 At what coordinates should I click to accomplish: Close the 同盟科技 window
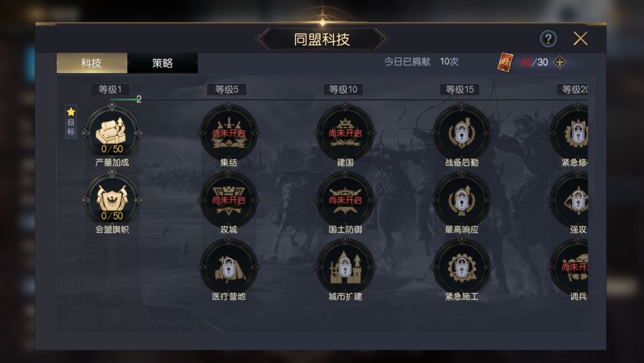[580, 39]
